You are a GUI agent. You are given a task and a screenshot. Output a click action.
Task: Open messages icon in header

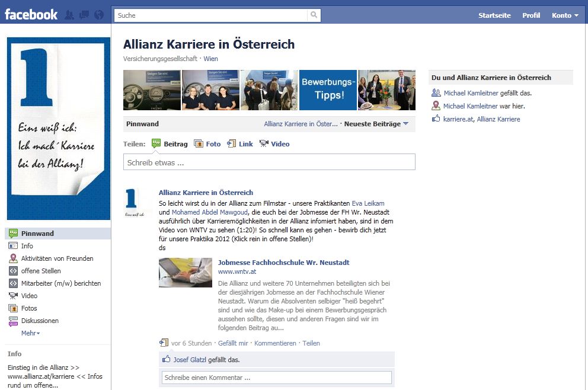pos(84,15)
